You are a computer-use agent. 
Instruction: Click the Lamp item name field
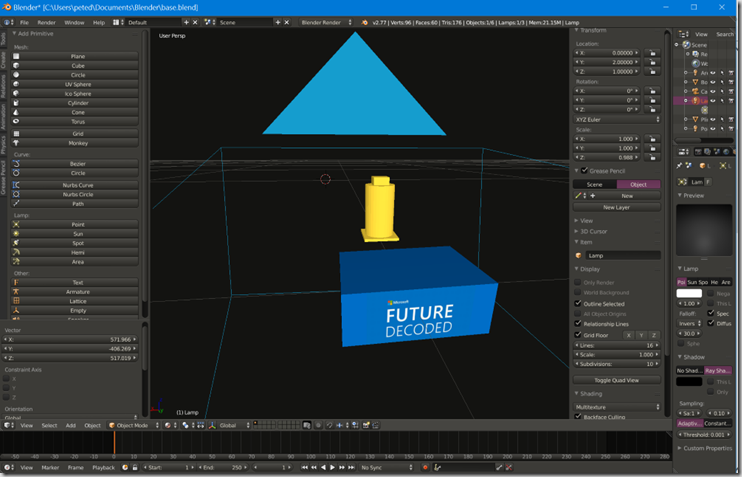tap(623, 256)
